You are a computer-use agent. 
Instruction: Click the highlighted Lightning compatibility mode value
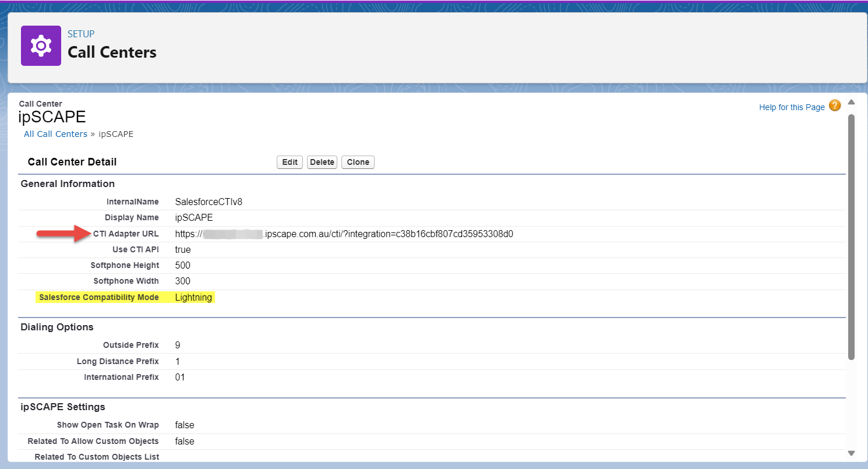pyautogui.click(x=193, y=297)
